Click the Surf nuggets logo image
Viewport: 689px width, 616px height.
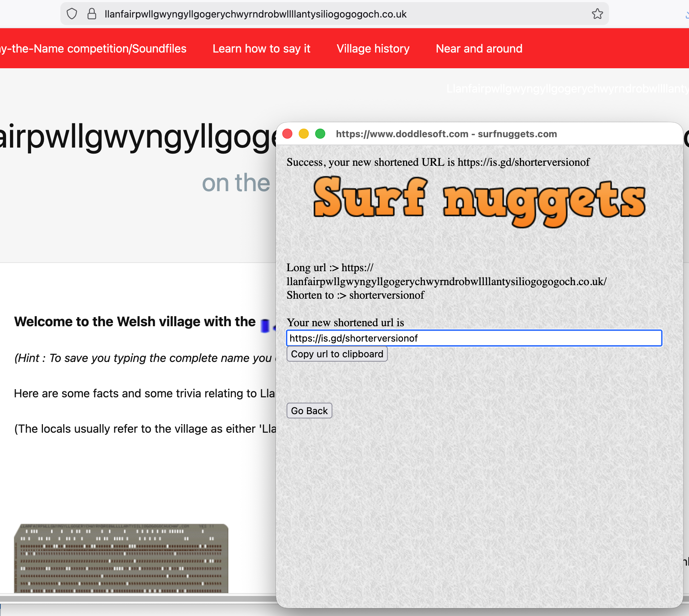(x=479, y=201)
